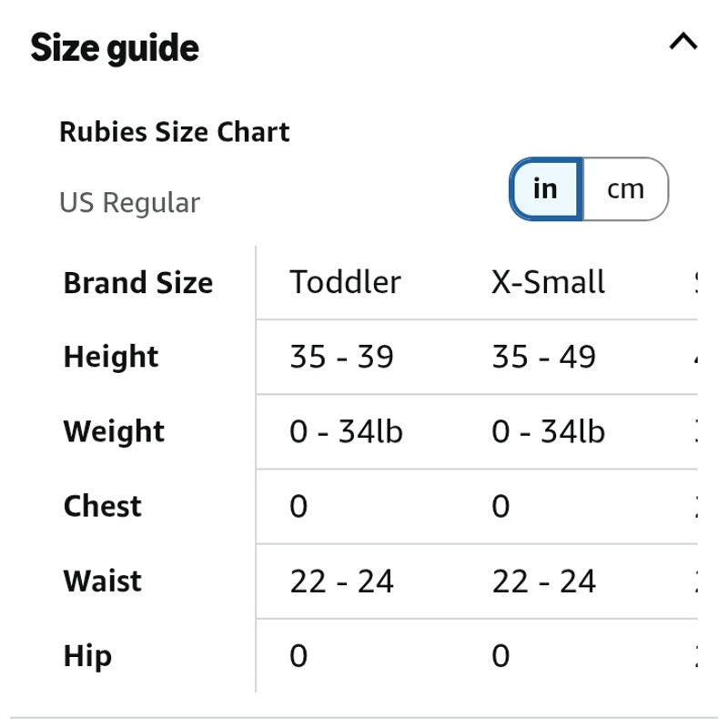Screen dimensions: 728x728
Task: Click the Height row label
Action: click(110, 357)
